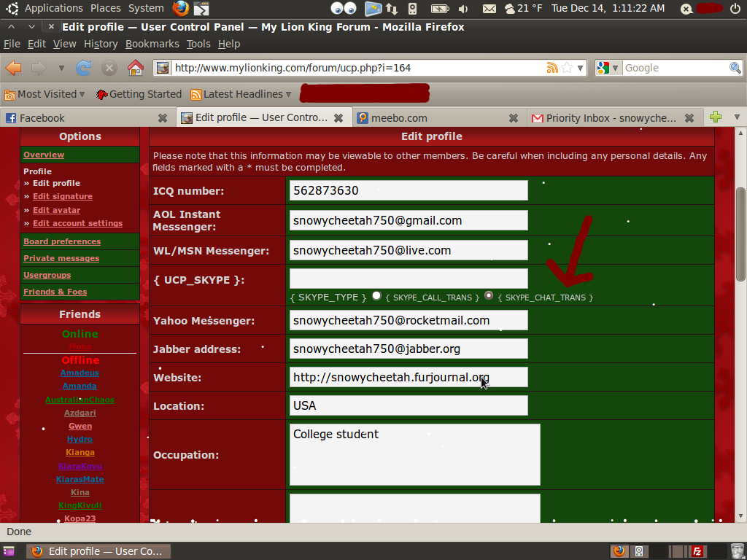Click the RSS feed icon in address bar
The width and height of the screenshot is (747, 560).
point(552,68)
